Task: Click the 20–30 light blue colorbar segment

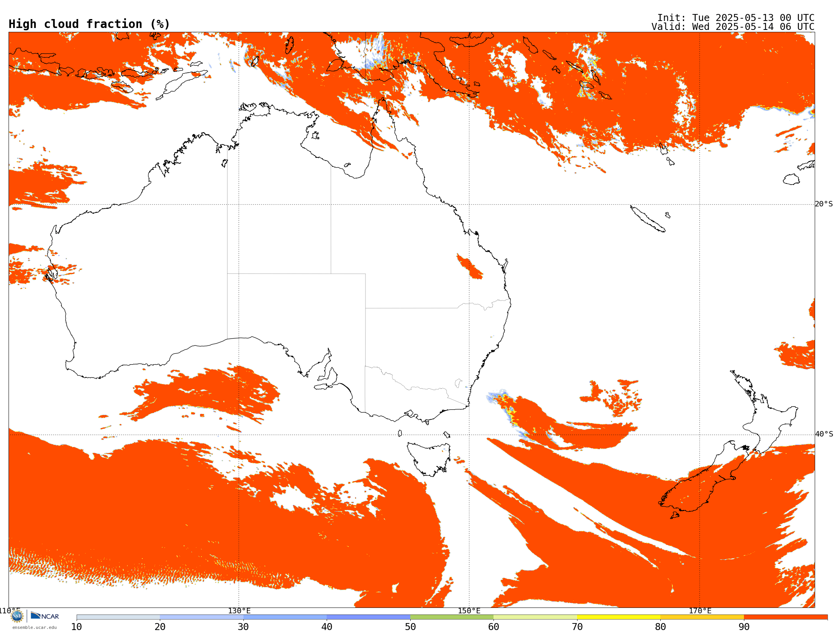Action: 201,617
